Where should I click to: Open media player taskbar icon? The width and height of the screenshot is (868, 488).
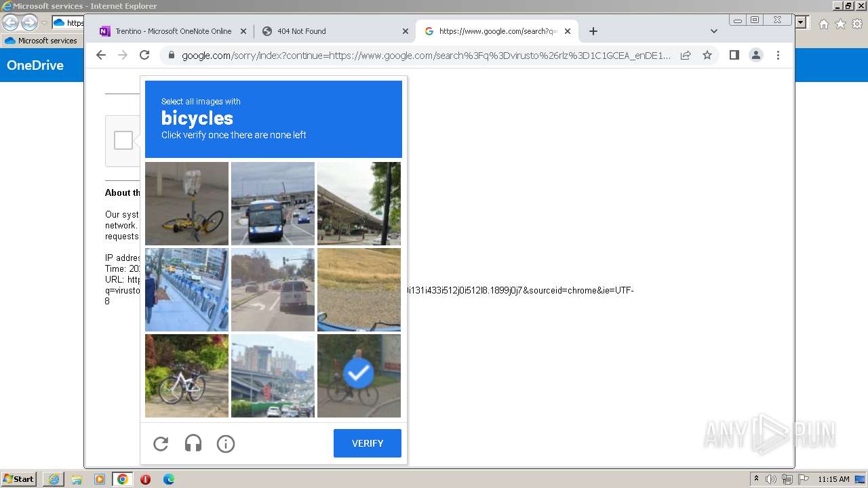[x=100, y=479]
